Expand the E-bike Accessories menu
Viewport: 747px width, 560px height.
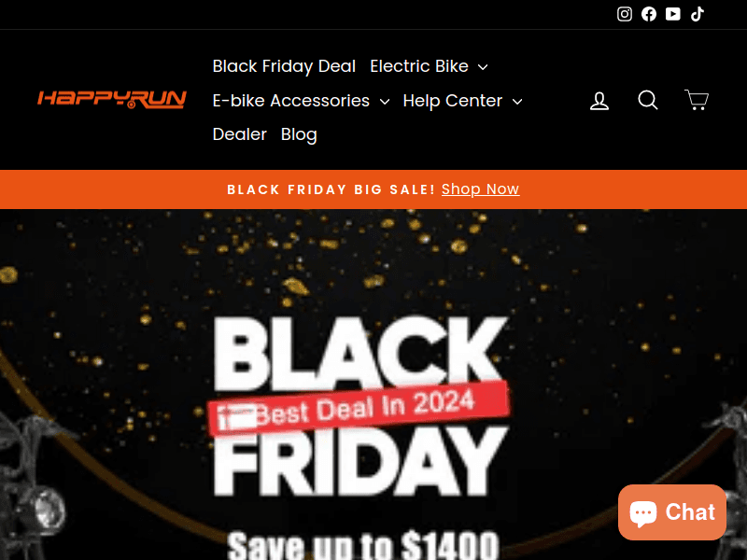(301, 101)
